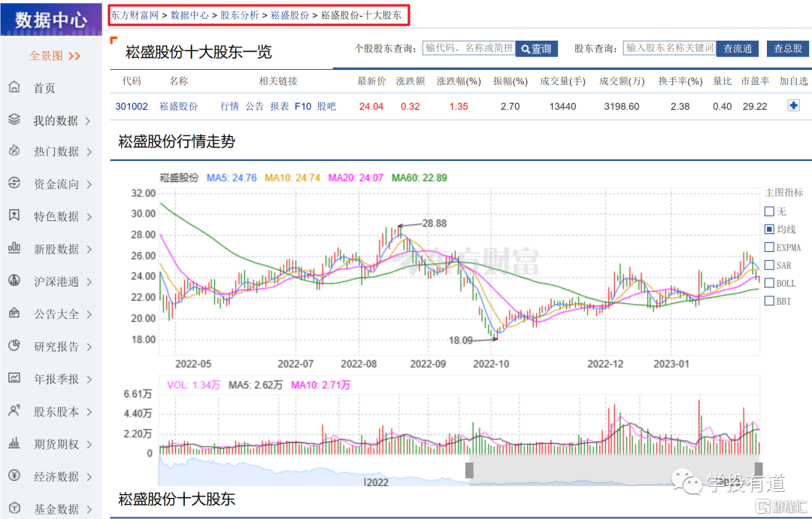The image size is (812, 519).
Task: Enable the EXPMA indicator checkbox
Action: click(x=770, y=247)
